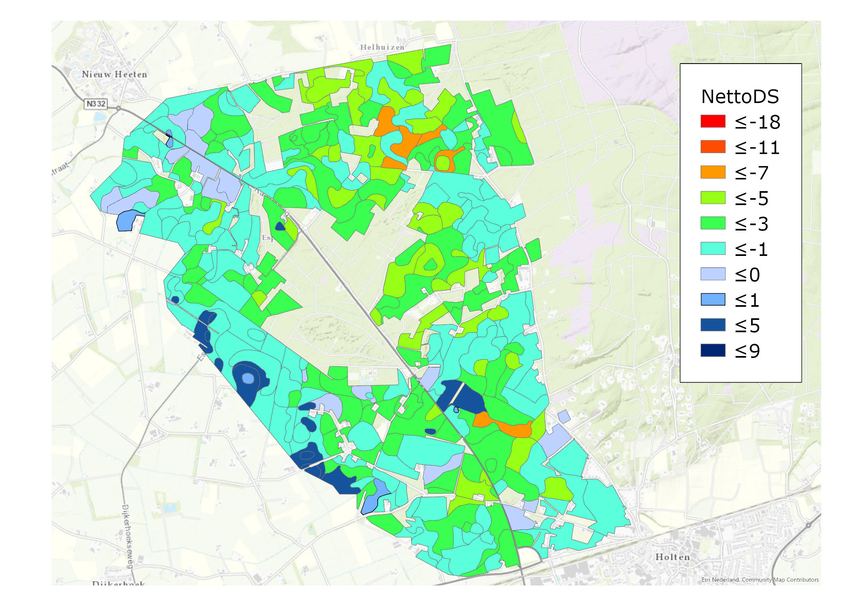Image resolution: width=868 pixels, height=614 pixels.
Task: Click the NettoDS legend title
Action: [740, 97]
